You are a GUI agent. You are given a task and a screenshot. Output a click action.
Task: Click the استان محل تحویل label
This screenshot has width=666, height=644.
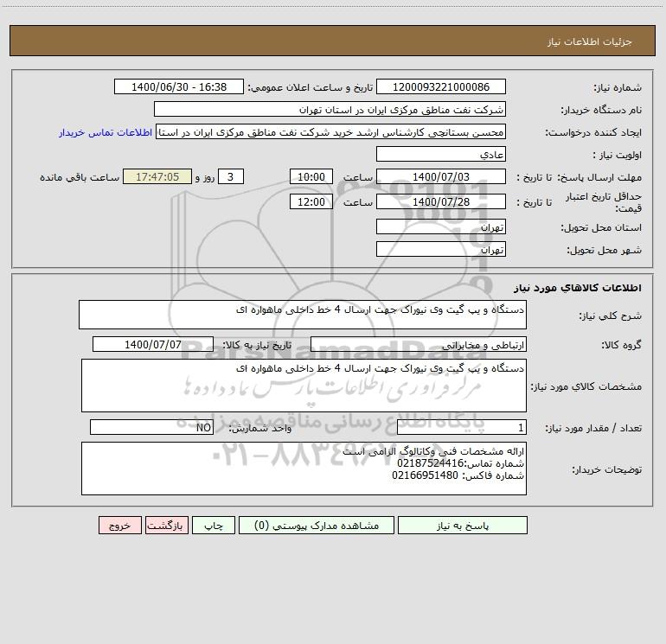point(601,227)
